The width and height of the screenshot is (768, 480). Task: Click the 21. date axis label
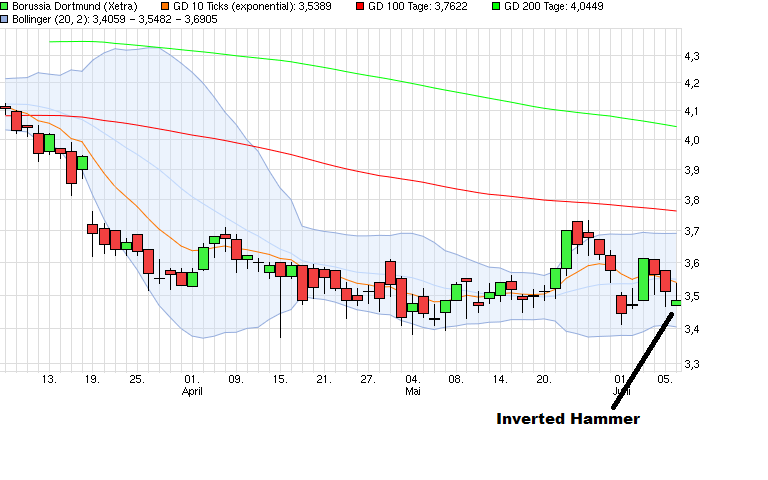coord(324,380)
